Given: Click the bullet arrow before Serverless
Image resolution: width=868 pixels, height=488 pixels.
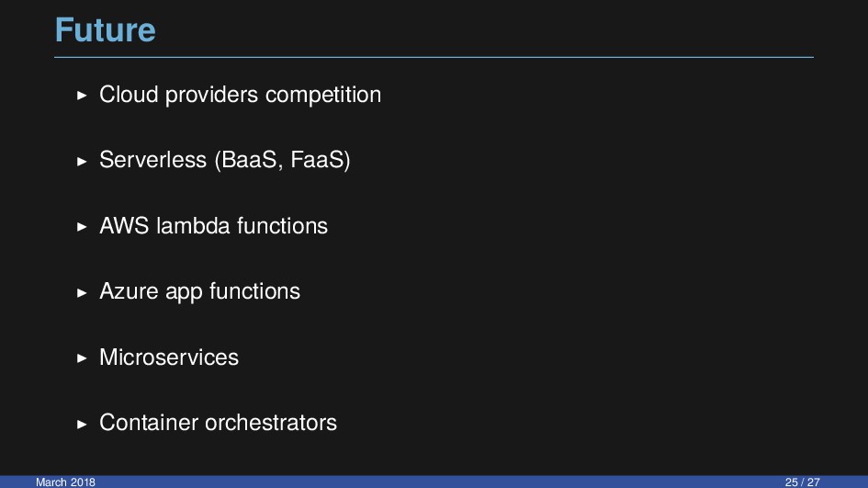Looking at the screenshot, I should point(82,161).
